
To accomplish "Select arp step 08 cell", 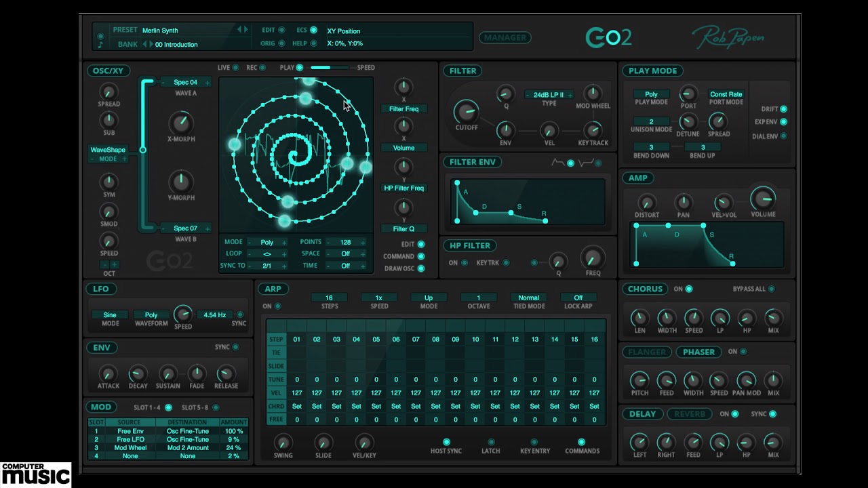I will [435, 339].
